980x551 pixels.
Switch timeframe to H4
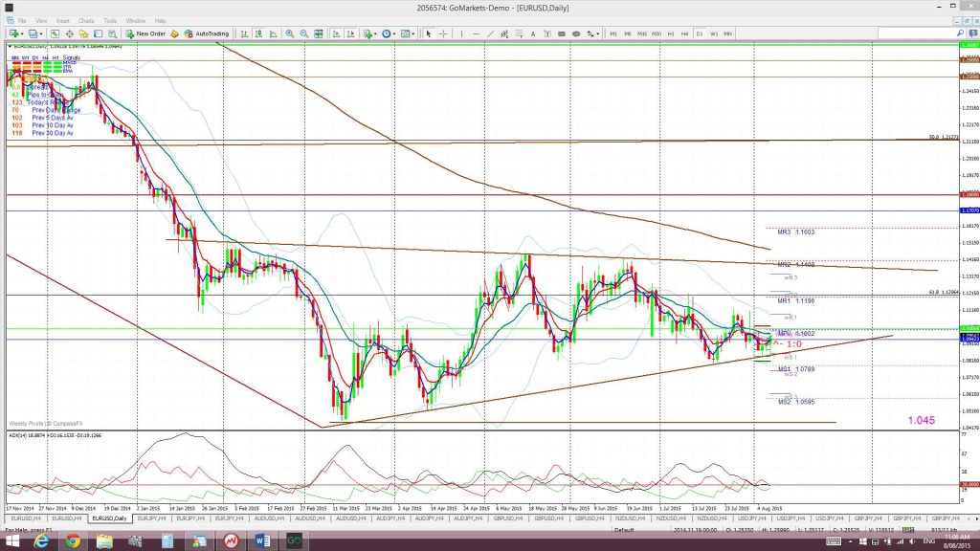tap(685, 33)
